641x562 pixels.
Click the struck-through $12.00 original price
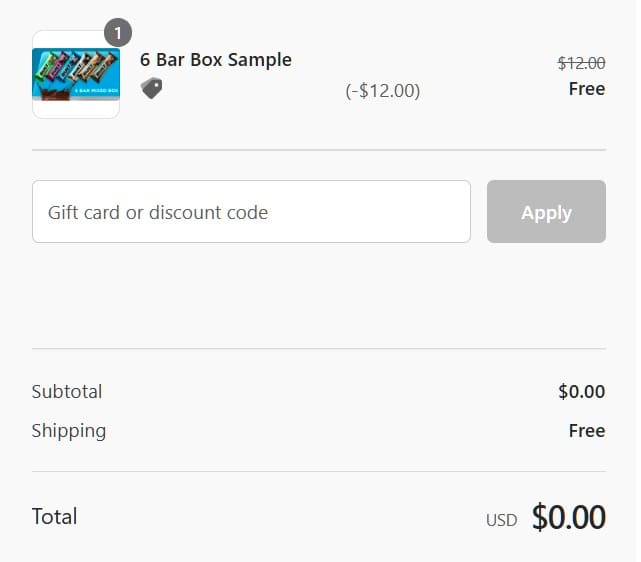(x=581, y=63)
